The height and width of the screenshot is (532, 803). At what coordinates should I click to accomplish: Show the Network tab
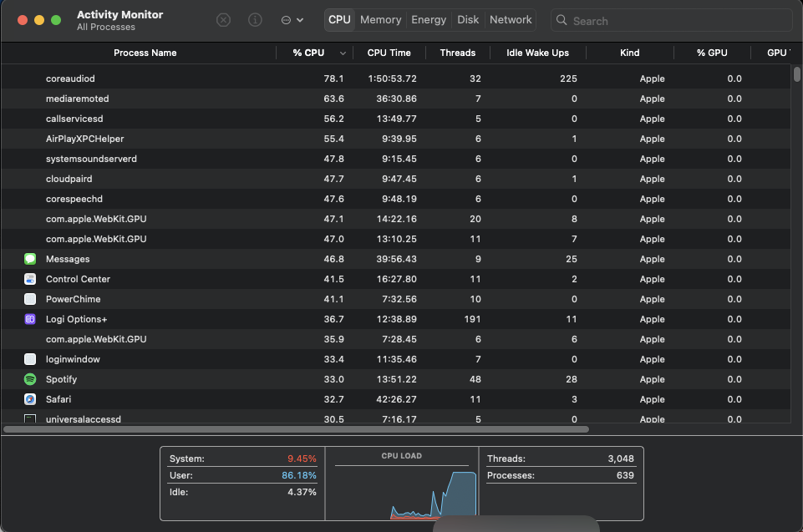tap(511, 20)
